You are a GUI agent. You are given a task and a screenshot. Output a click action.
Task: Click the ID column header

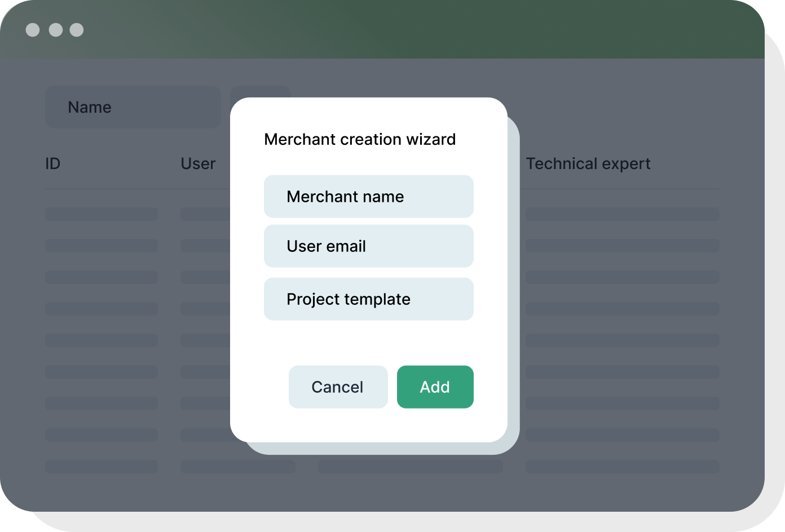(52, 164)
